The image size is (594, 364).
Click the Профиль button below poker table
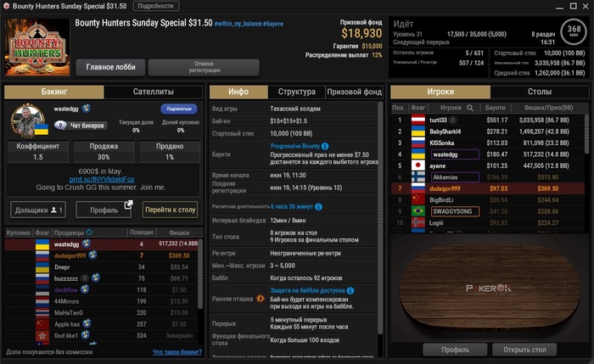455,350
